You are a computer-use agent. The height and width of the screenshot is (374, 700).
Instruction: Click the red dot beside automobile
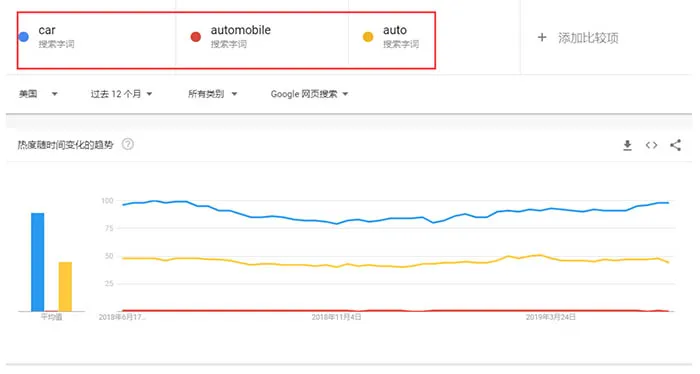pos(196,37)
